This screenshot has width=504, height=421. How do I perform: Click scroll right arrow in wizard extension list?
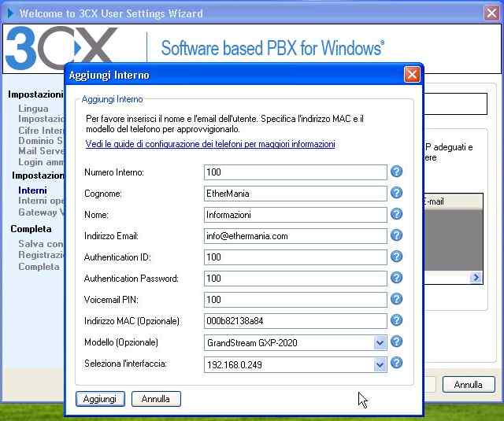tap(476, 277)
